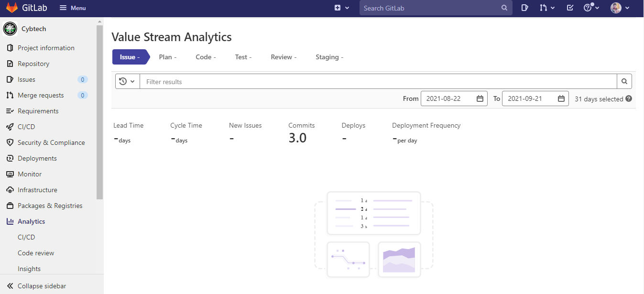Click the Deployments icon
The width and height of the screenshot is (644, 294).
click(10, 158)
